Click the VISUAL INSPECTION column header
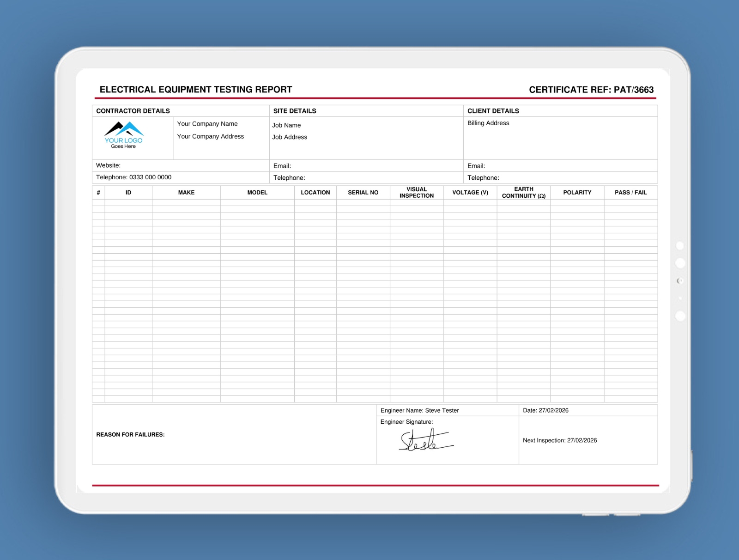This screenshot has width=739, height=560. (417, 193)
